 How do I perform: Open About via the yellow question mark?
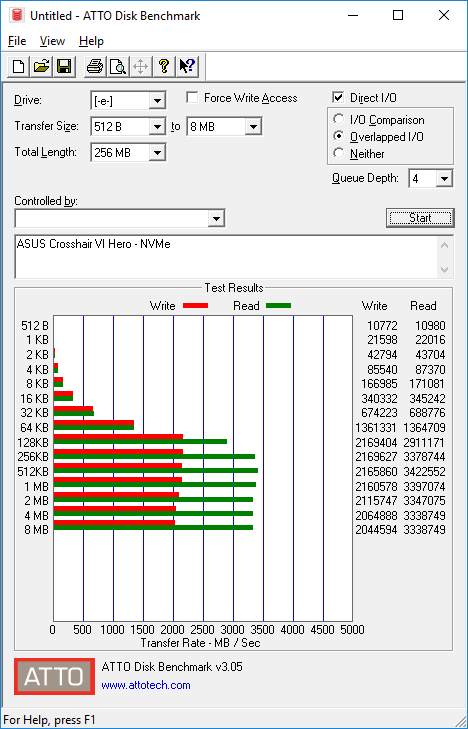coord(163,66)
